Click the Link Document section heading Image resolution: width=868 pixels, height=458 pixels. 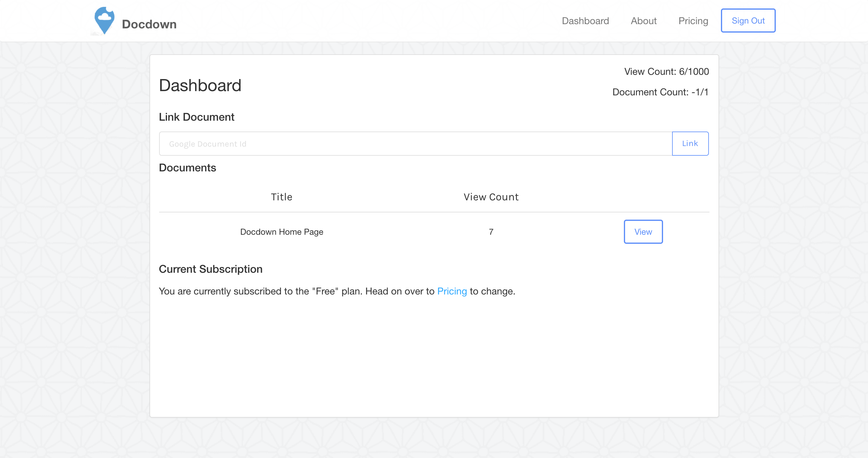pyautogui.click(x=197, y=117)
